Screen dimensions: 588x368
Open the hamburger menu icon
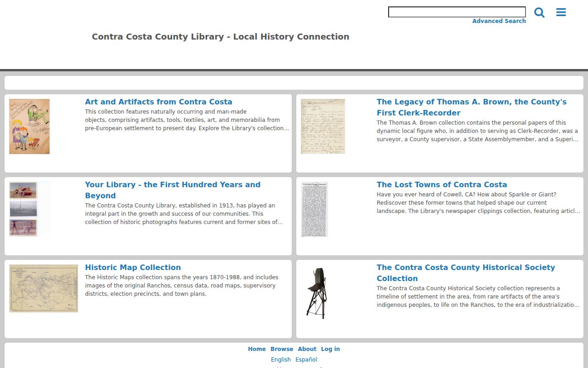[561, 12]
